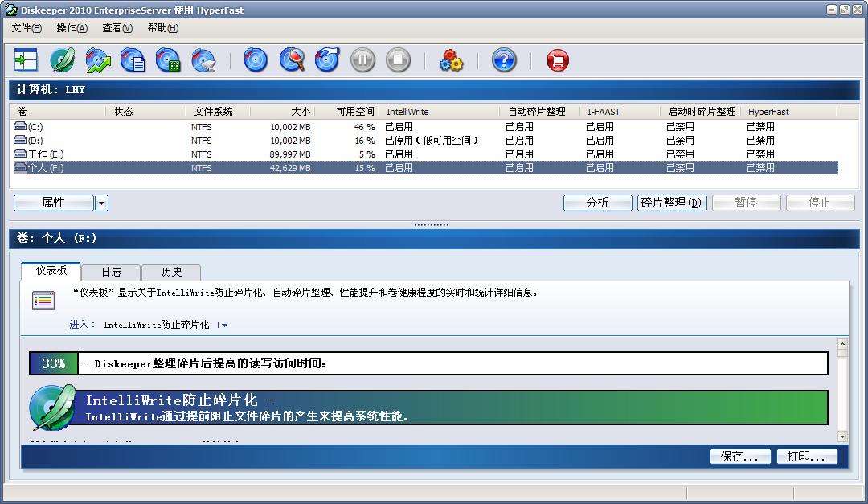Click the 暂停 button
This screenshot has height=504, width=868.
746,203
